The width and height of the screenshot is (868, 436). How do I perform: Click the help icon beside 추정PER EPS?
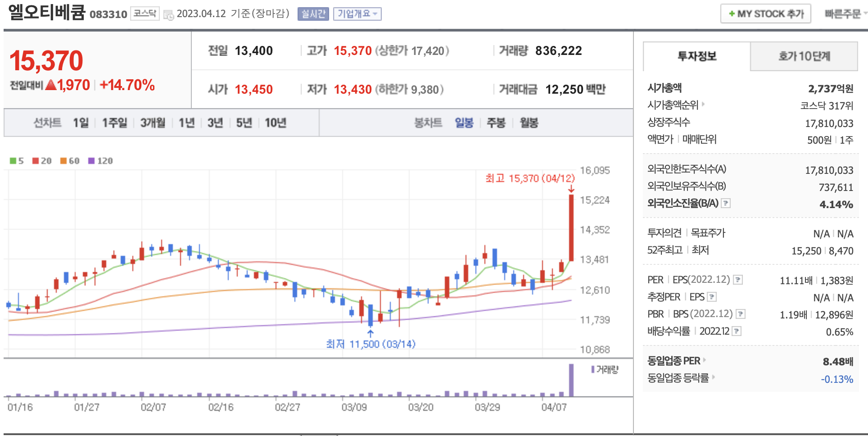[x=712, y=297]
